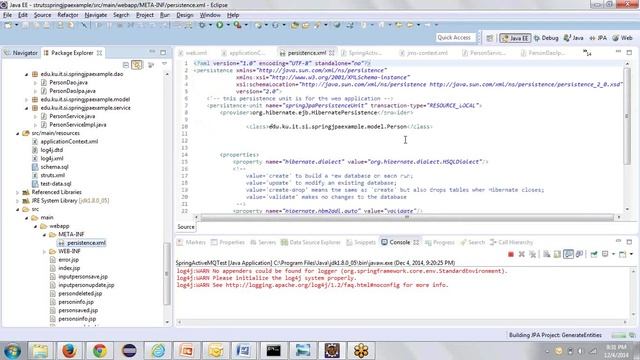This screenshot has width=640, height=360.
Task: Click the Run External Tools icon
Action: pyautogui.click(x=237, y=25)
